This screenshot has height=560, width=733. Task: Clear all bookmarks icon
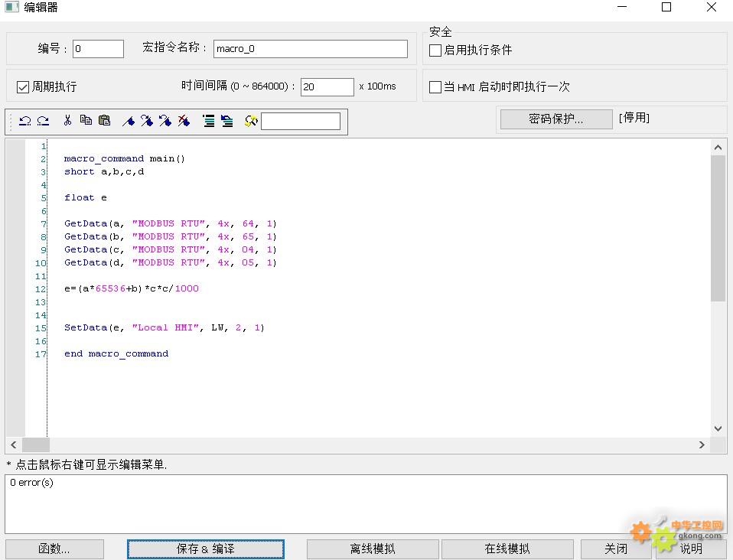pos(184,121)
